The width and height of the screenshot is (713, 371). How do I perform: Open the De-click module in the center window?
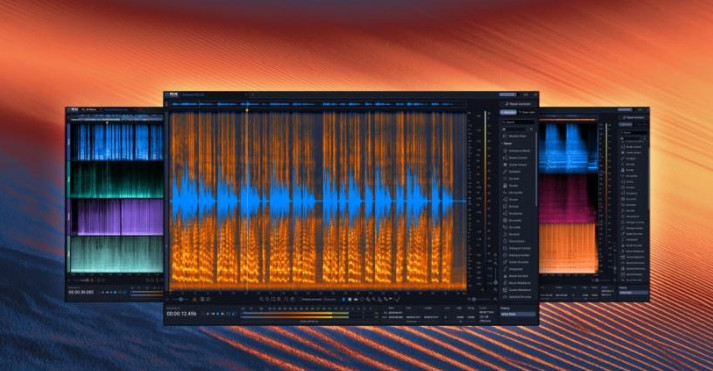(x=511, y=179)
